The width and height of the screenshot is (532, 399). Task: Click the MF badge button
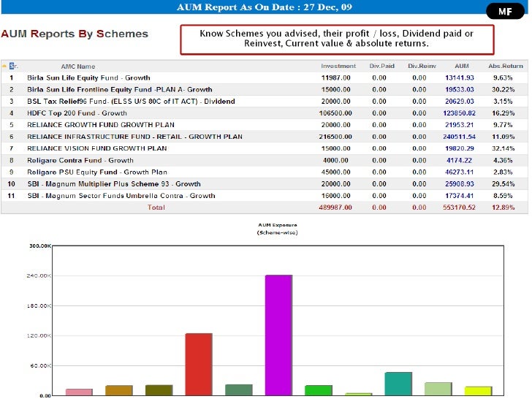pyautogui.click(x=505, y=12)
